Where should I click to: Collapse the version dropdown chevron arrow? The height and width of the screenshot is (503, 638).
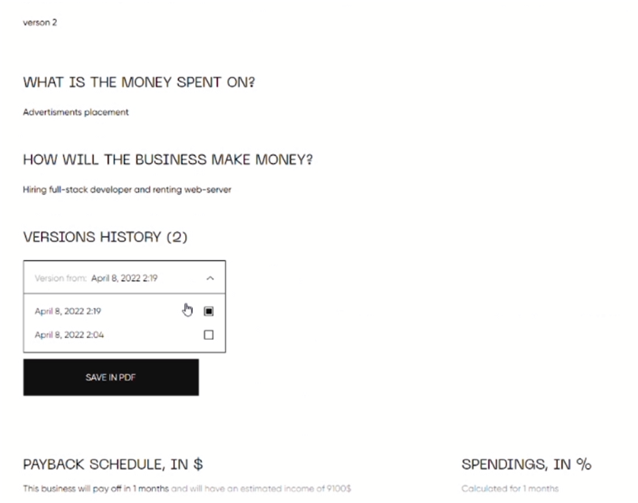pos(209,279)
